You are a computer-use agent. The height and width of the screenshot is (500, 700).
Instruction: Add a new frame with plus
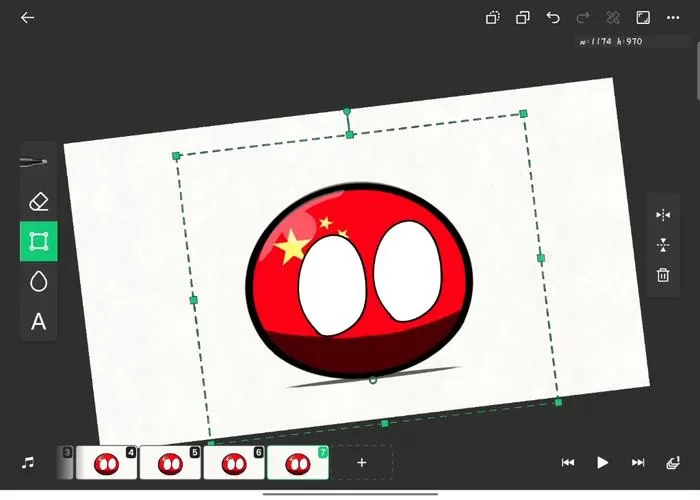[362, 462]
